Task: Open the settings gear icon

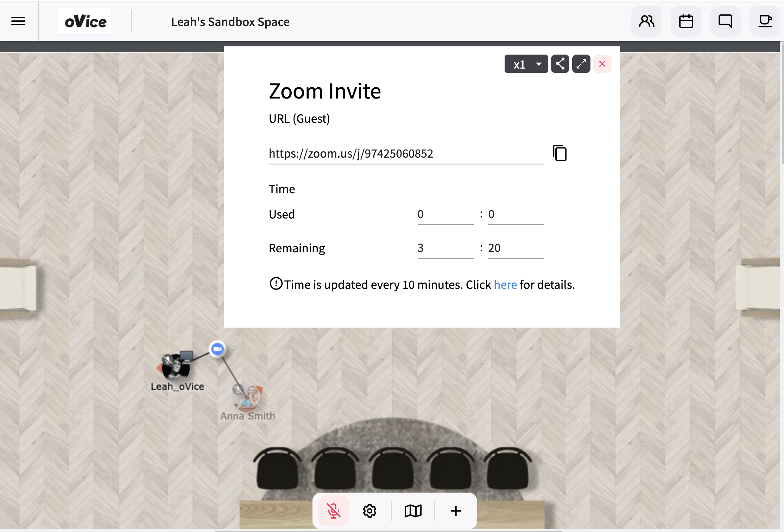Action: point(369,511)
